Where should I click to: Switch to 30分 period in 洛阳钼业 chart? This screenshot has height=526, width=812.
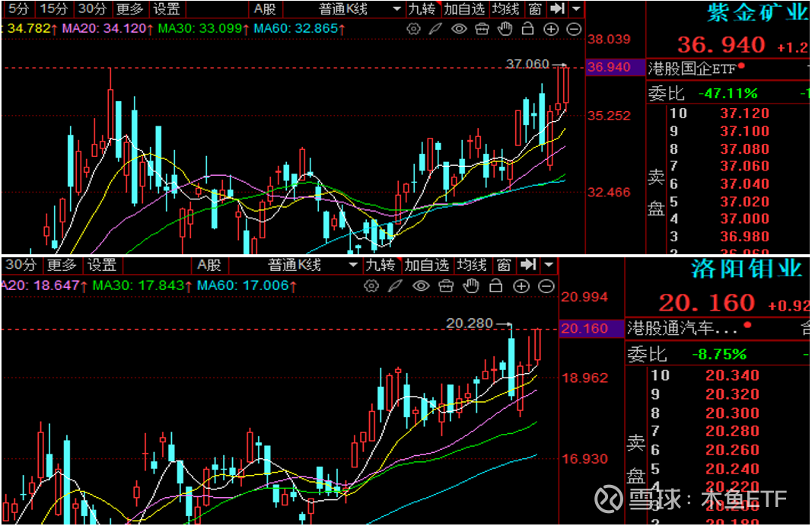21,266
